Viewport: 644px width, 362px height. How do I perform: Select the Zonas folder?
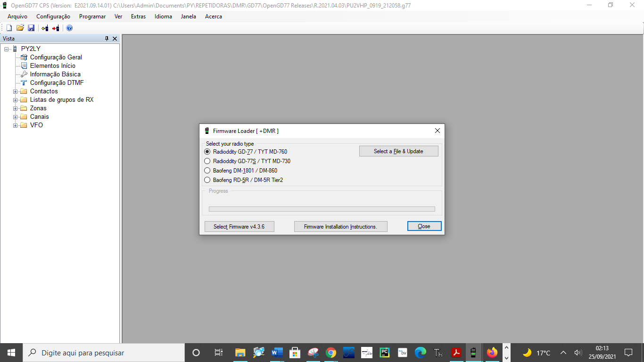pos(38,108)
